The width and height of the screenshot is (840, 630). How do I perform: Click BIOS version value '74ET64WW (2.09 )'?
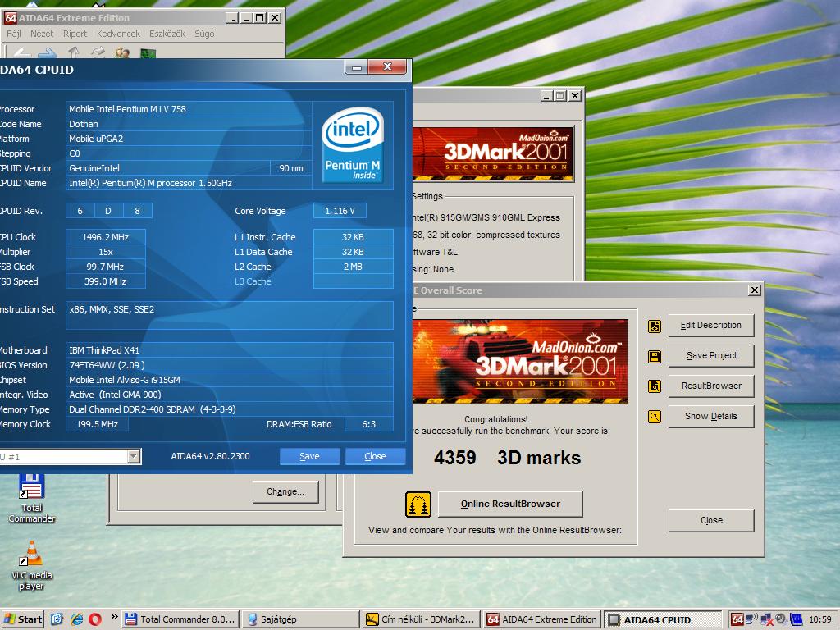(x=107, y=365)
